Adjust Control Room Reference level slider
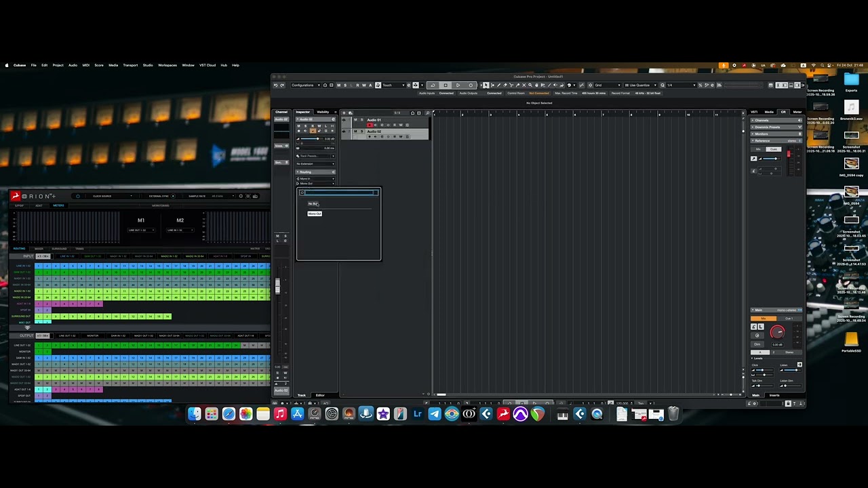 (769, 159)
